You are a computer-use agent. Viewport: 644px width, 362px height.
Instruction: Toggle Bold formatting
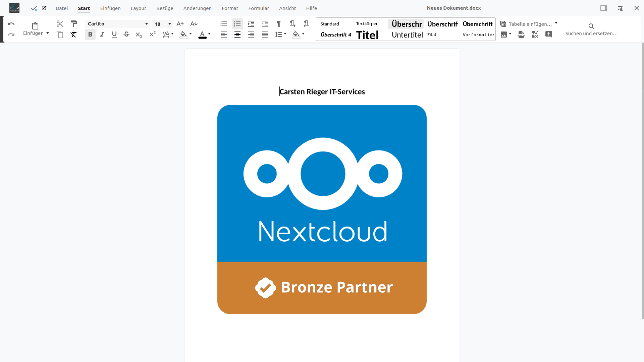coord(90,35)
